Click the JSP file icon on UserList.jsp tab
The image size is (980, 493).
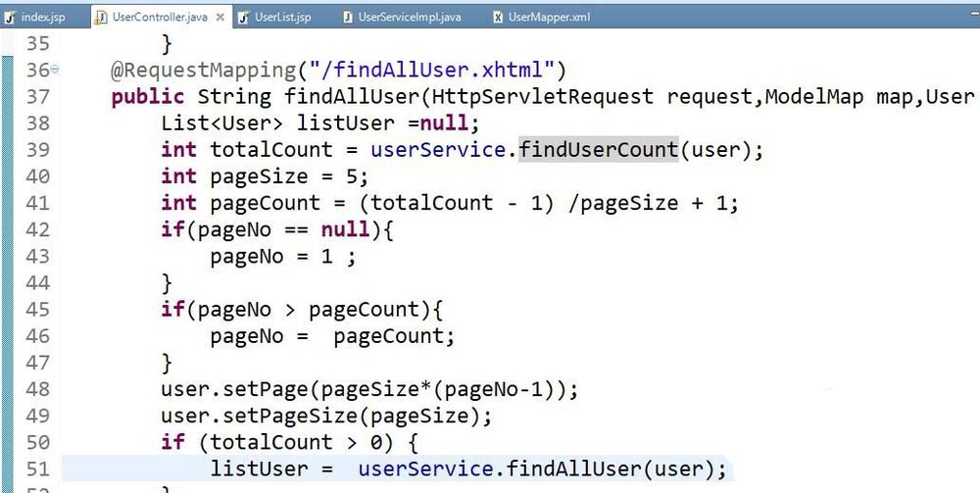click(x=243, y=18)
